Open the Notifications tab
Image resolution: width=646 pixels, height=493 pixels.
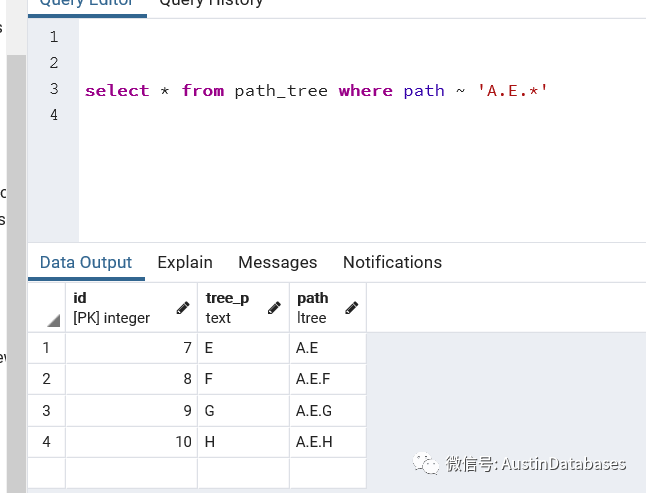(x=392, y=262)
